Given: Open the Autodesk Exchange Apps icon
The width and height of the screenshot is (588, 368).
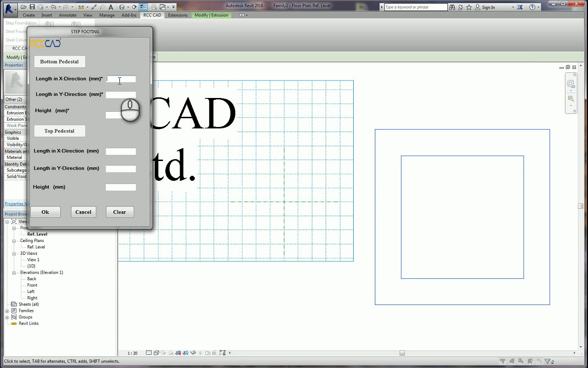Looking at the screenshot, I should click(520, 7).
